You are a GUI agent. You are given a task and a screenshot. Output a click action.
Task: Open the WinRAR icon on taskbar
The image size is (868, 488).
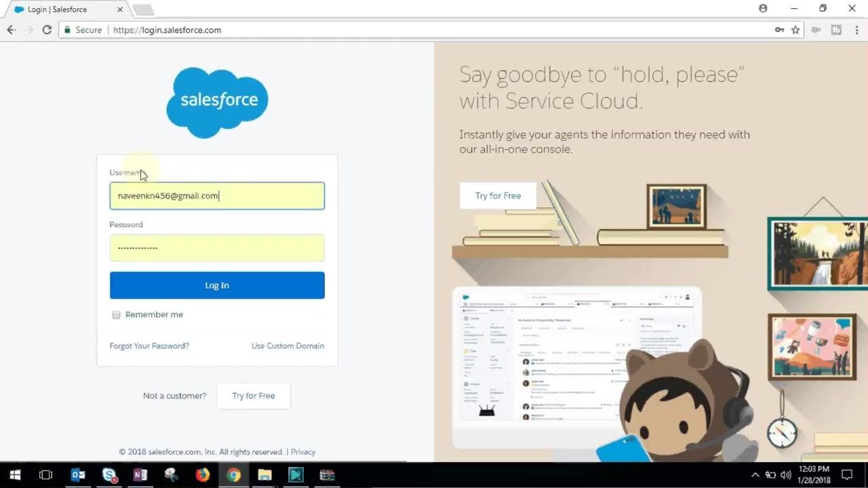(327, 475)
